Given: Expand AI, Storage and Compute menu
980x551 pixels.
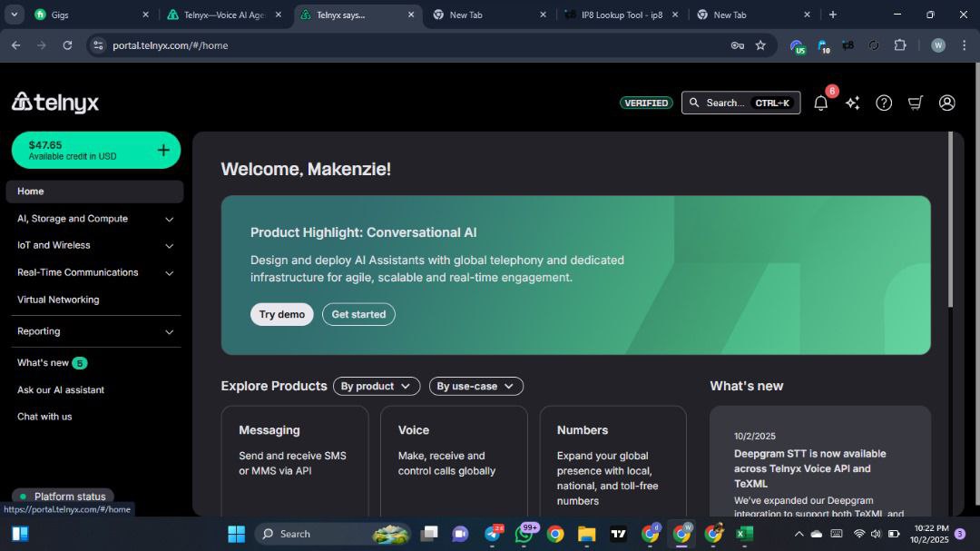Looking at the screenshot, I should [169, 219].
